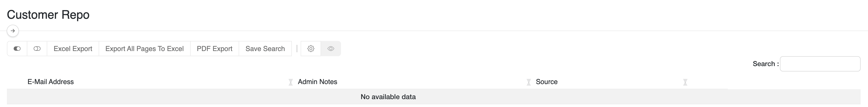868x107 pixels.
Task: Toggle column visibility with the eye icon
Action: click(x=331, y=49)
